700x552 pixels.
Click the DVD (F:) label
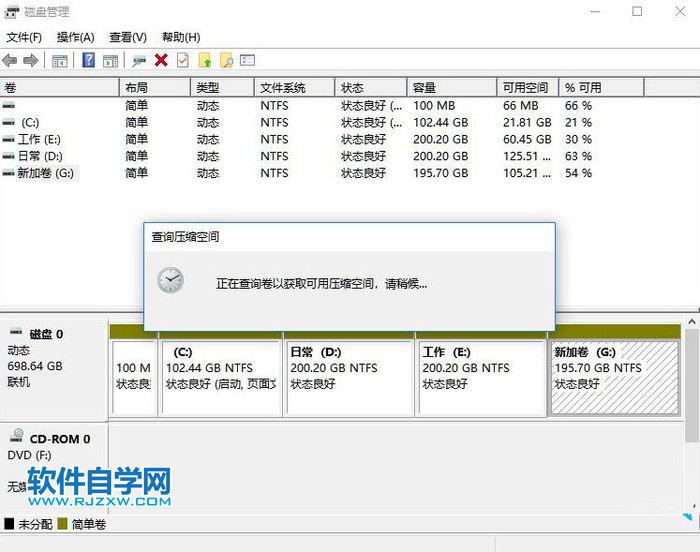coord(29,455)
